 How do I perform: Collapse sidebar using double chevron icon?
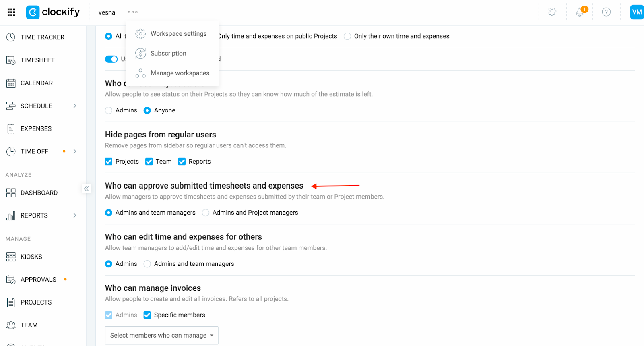(x=86, y=189)
